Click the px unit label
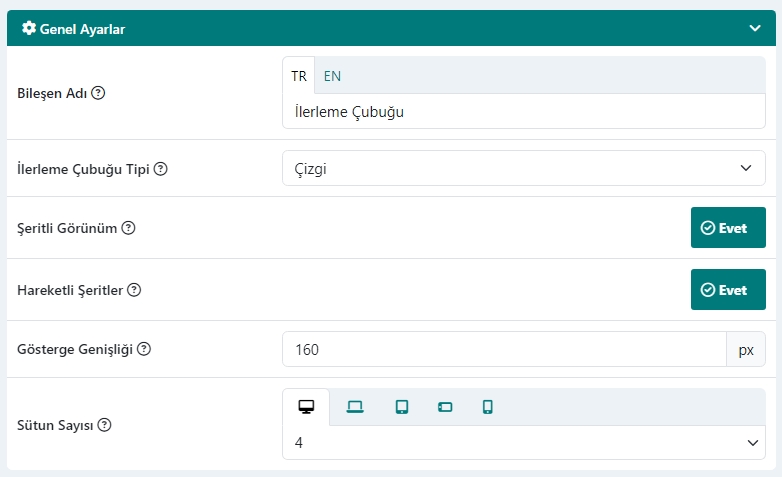 click(x=746, y=350)
